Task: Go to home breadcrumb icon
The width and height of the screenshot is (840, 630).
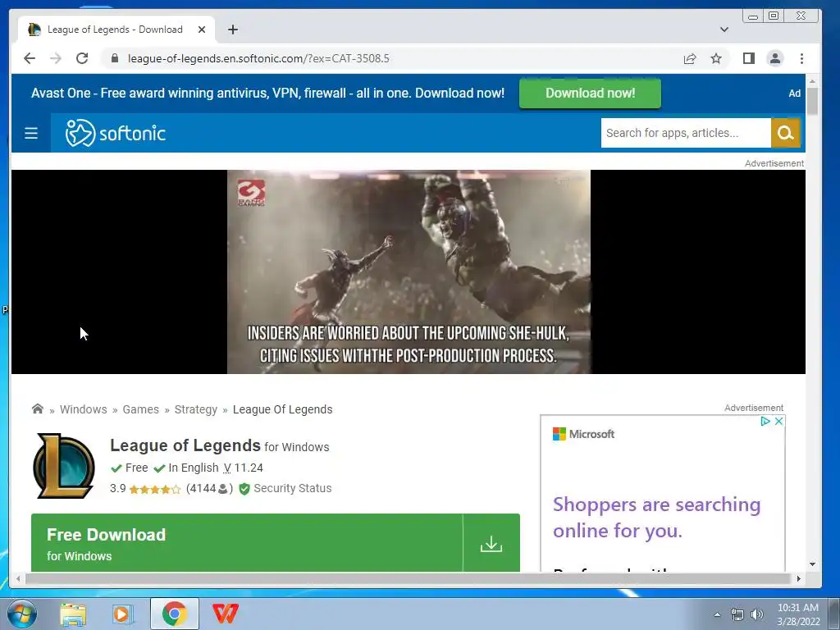Action: click(x=38, y=409)
